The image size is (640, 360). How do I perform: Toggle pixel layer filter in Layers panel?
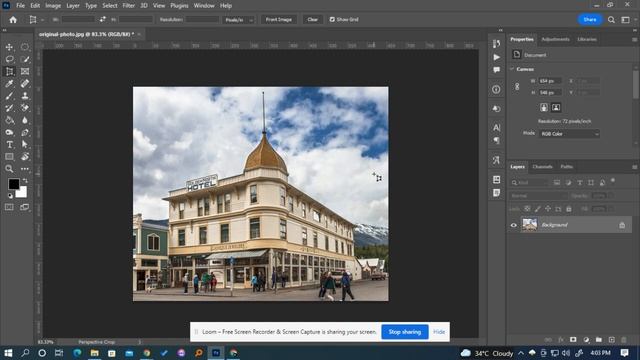[x=557, y=183]
